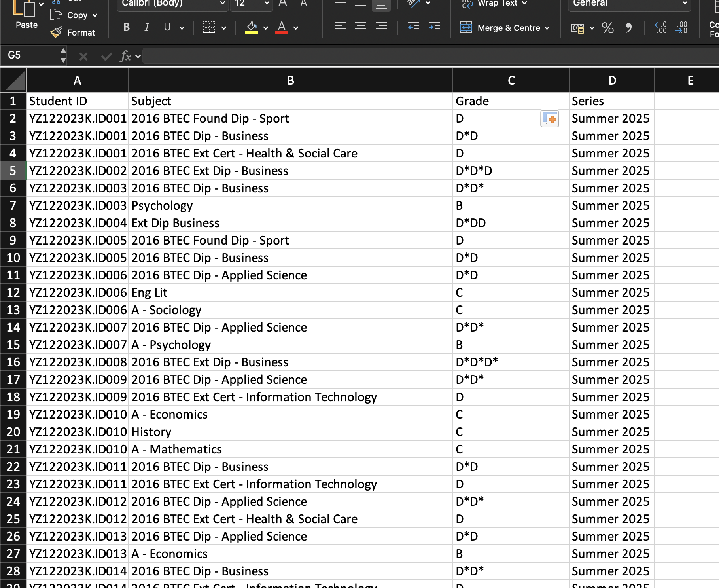This screenshot has width=719, height=588.
Task: Open the paste options smart tag in C2
Action: coord(550,119)
